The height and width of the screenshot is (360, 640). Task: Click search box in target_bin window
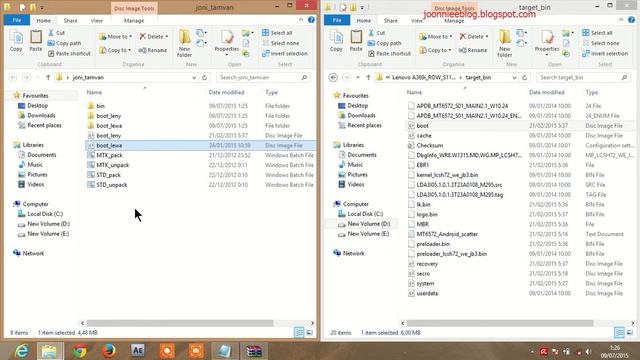[583, 77]
